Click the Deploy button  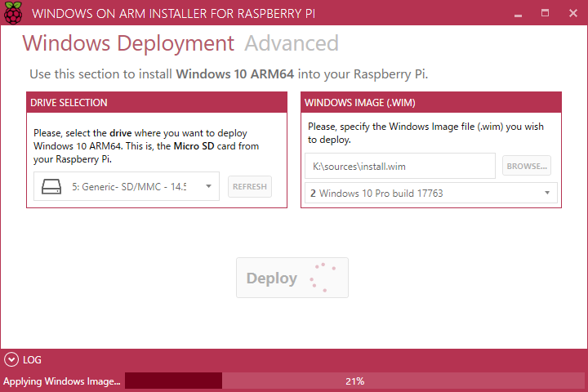click(292, 278)
